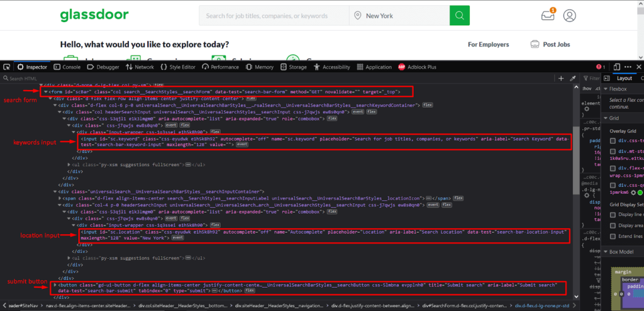Screen dimensions: 644x311
Task: Collapse the Flexbox section
Action: 606,89
